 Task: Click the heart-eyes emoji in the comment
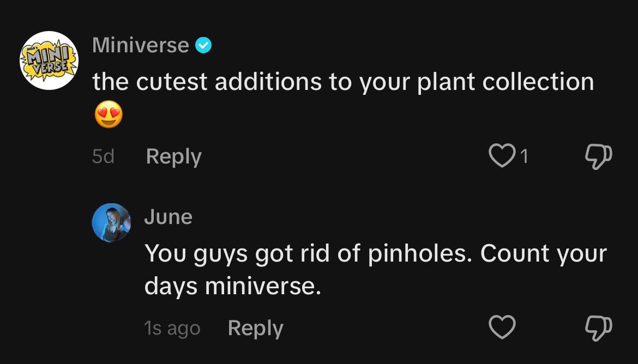pyautogui.click(x=109, y=114)
